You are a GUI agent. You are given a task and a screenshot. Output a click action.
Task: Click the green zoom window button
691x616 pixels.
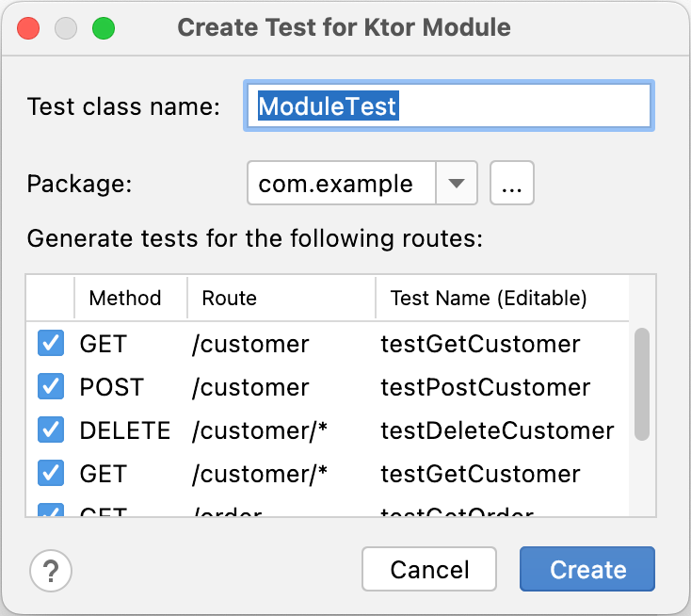(x=103, y=27)
